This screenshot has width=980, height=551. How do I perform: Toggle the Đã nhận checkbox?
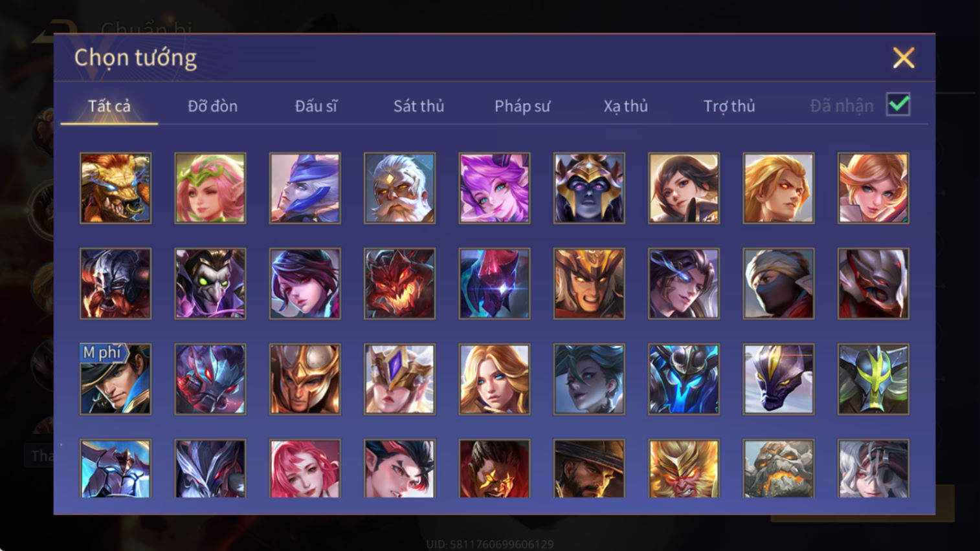(x=898, y=105)
